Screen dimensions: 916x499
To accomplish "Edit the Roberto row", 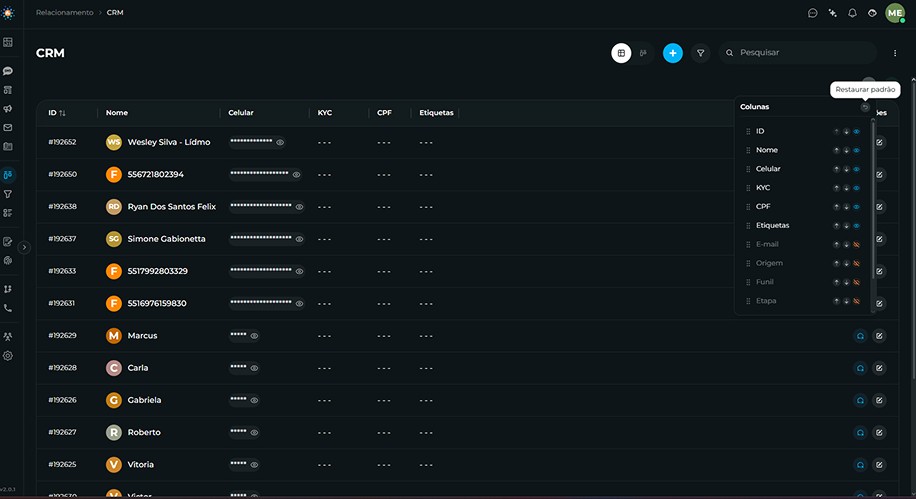I will (x=879, y=432).
